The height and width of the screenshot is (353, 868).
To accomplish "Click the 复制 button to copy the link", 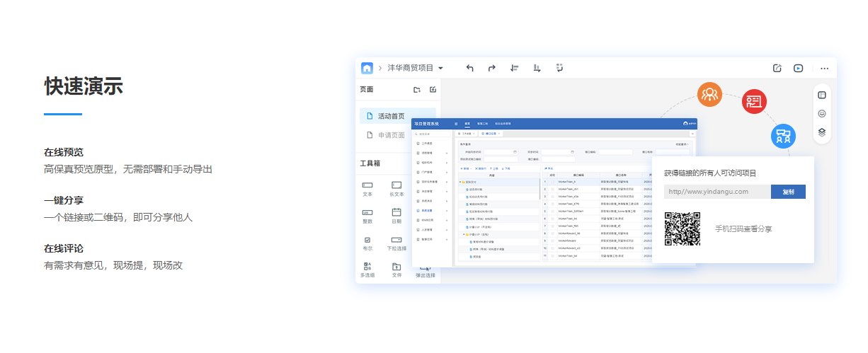I will coord(788,192).
